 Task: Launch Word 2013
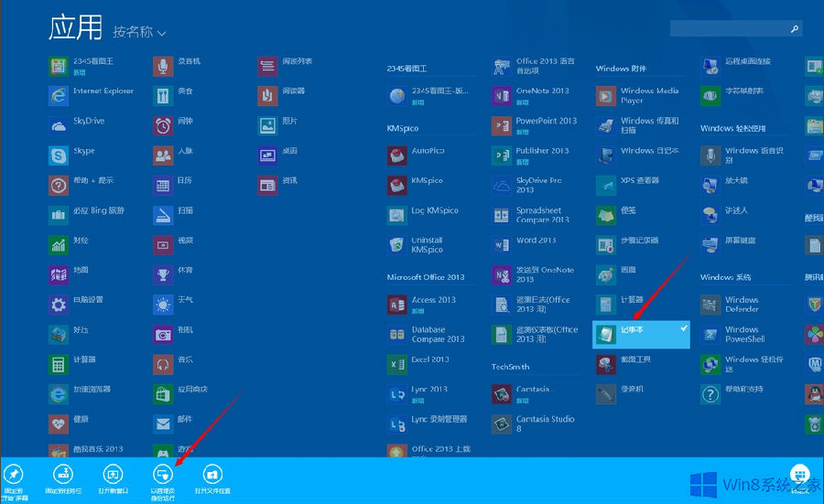click(525, 244)
